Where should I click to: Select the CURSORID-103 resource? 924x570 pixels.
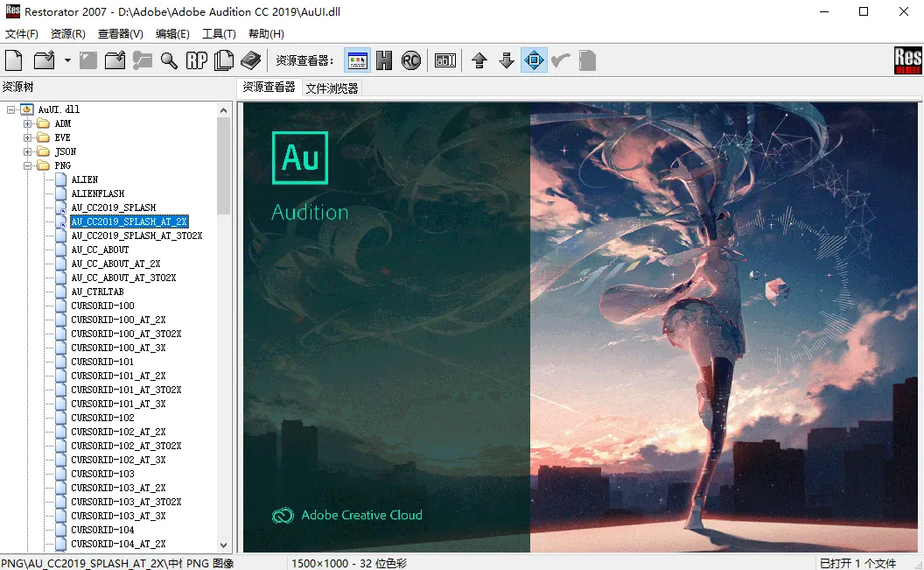(102, 474)
